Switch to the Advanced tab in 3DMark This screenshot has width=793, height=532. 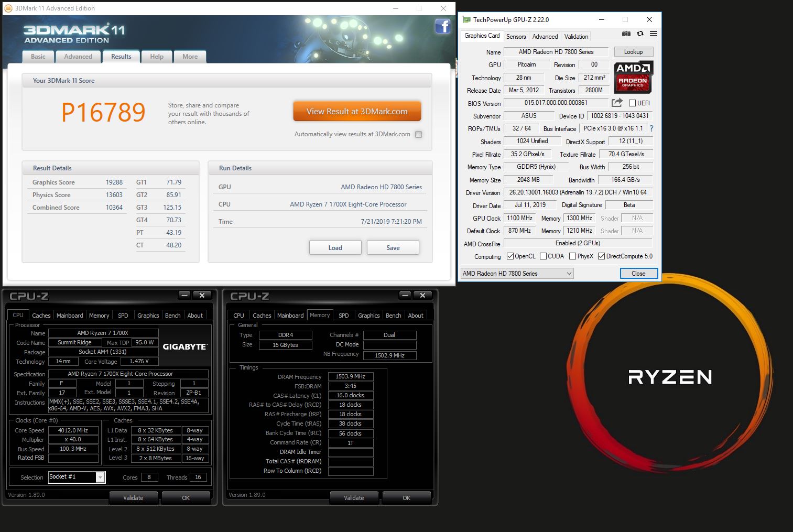click(78, 57)
